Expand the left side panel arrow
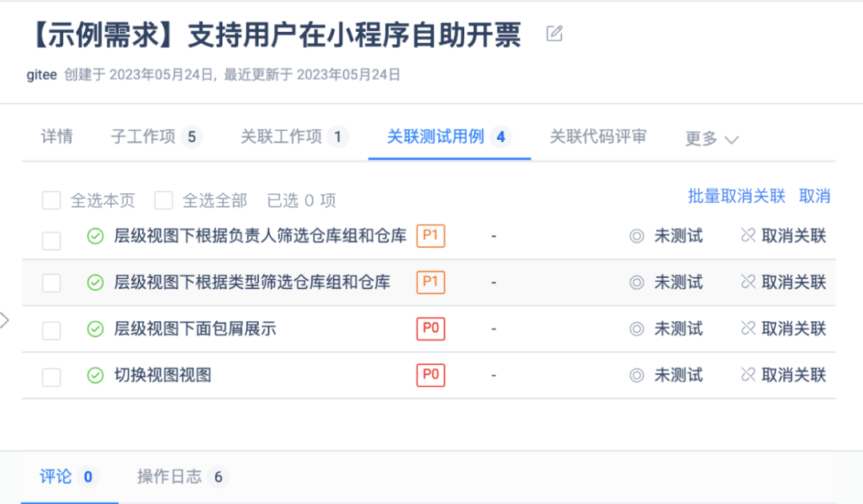863x504 pixels. (x=6, y=320)
